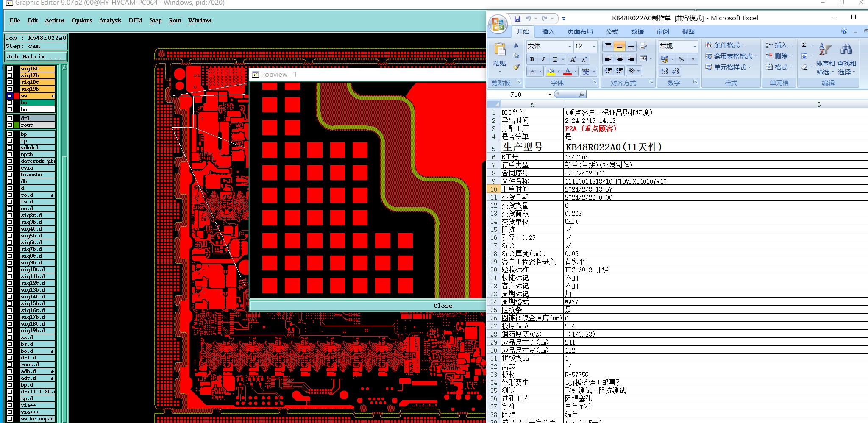
Task: Click the Decrease font size icon
Action: coord(584,59)
